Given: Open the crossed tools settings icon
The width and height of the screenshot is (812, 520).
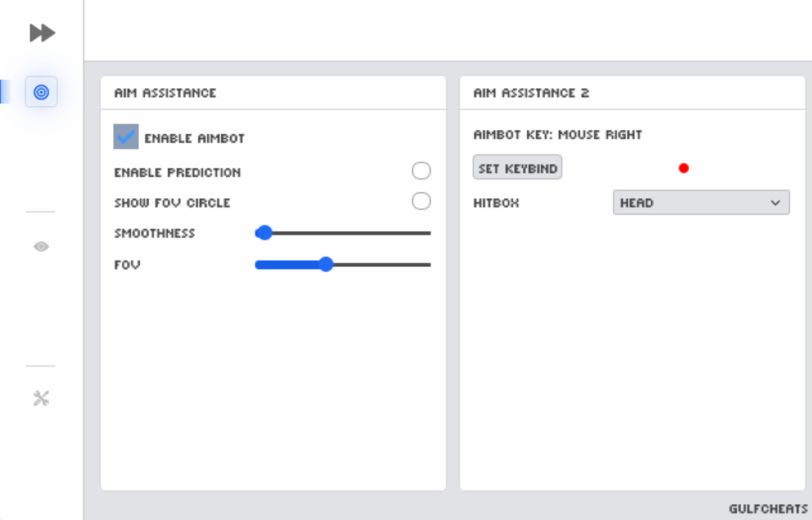Looking at the screenshot, I should coord(41,399).
